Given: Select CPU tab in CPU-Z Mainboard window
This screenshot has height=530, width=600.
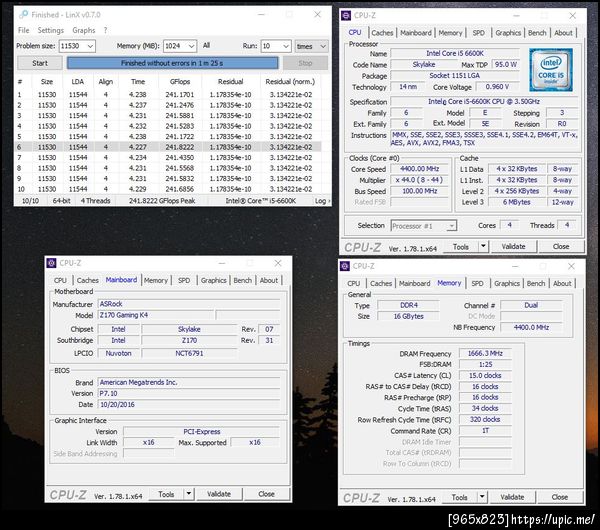Looking at the screenshot, I should [60, 280].
